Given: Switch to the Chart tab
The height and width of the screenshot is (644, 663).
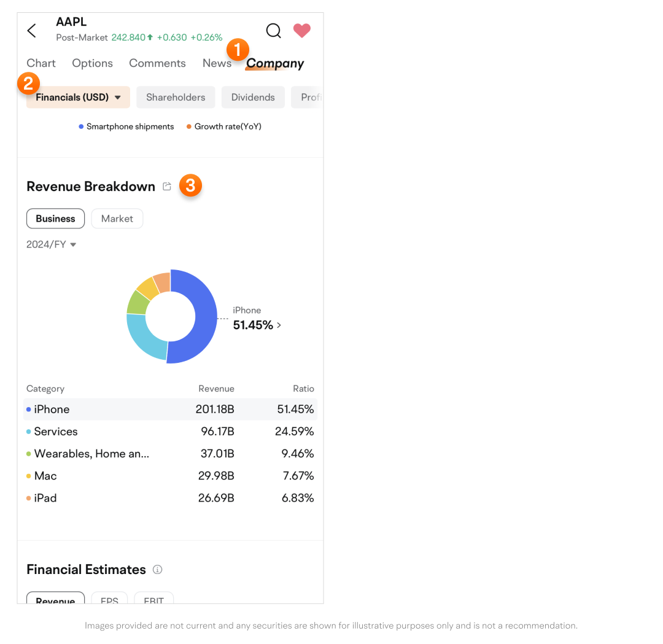Looking at the screenshot, I should tap(41, 63).
